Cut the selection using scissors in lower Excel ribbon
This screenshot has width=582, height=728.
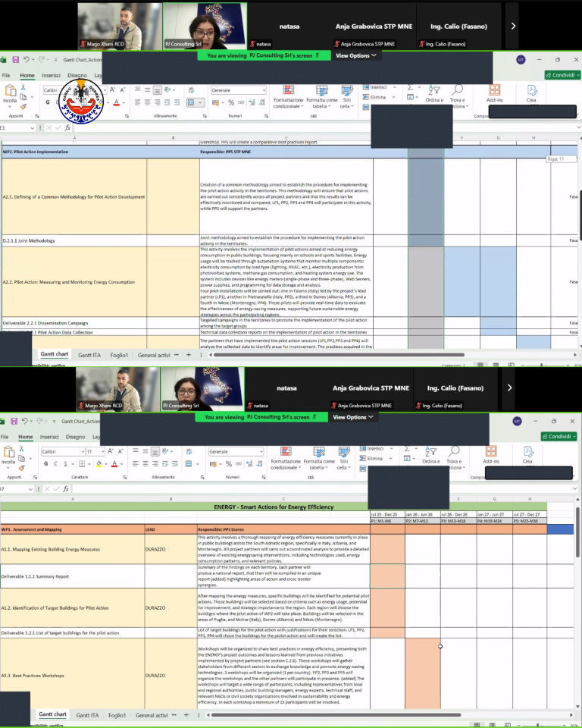pyautogui.click(x=21, y=448)
